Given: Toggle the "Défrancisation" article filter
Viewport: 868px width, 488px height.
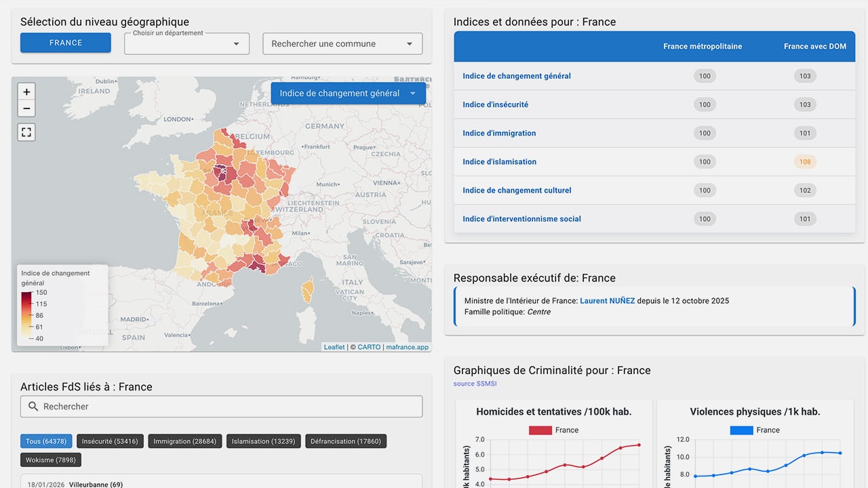Looking at the screenshot, I should [344, 441].
